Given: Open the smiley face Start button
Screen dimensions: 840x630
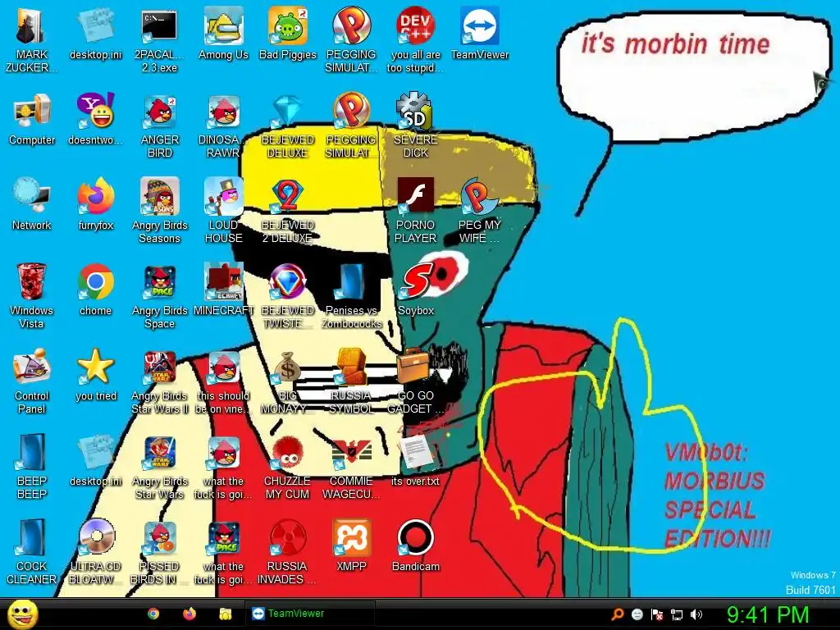Looking at the screenshot, I should tap(22, 614).
